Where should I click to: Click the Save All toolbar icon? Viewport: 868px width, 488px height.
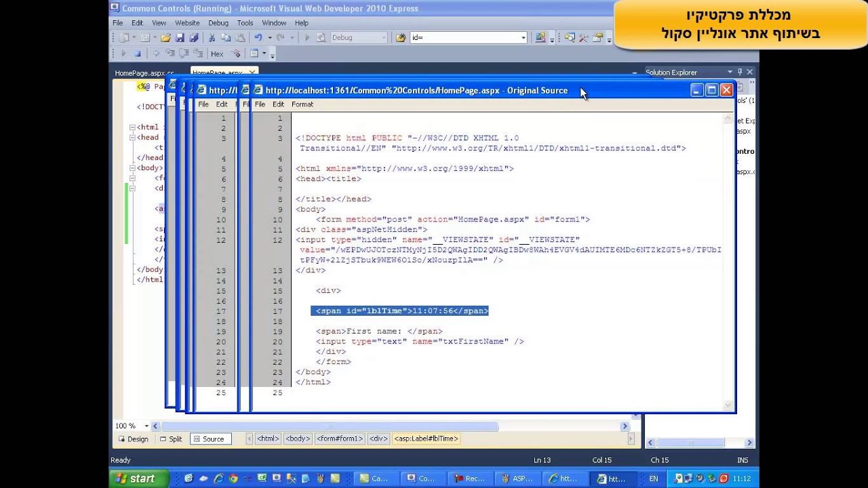tap(194, 38)
